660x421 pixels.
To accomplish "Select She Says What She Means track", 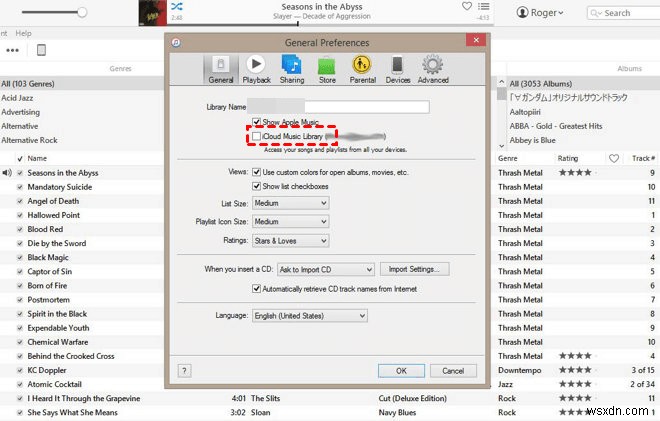I will tap(72, 413).
